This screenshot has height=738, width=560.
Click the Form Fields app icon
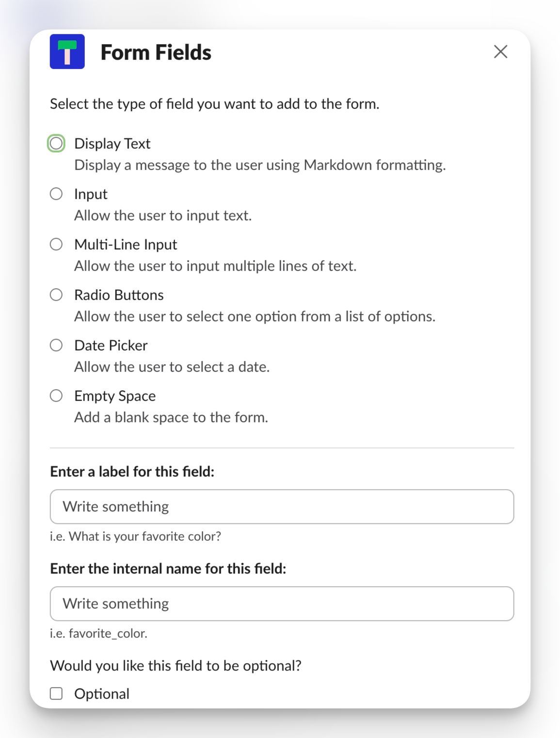pyautogui.click(x=67, y=52)
